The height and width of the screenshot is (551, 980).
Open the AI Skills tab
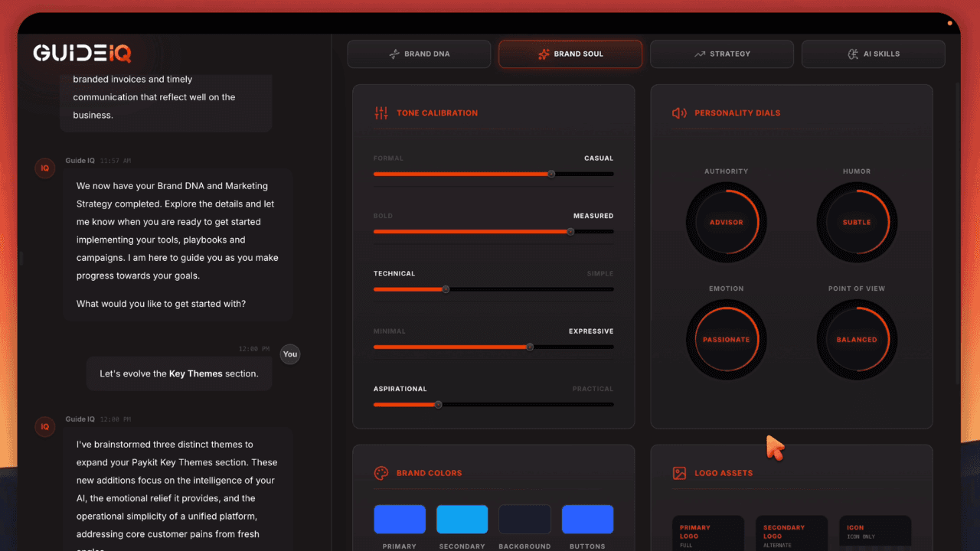tap(874, 54)
